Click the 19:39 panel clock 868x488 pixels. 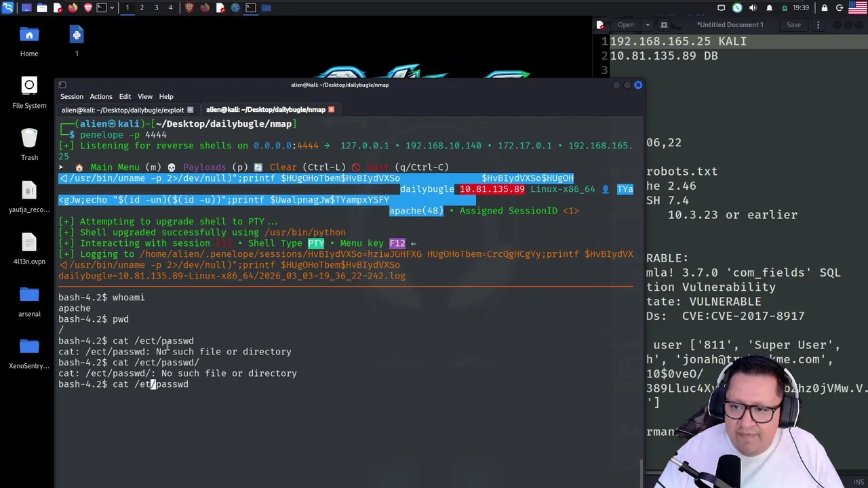[x=801, y=7]
